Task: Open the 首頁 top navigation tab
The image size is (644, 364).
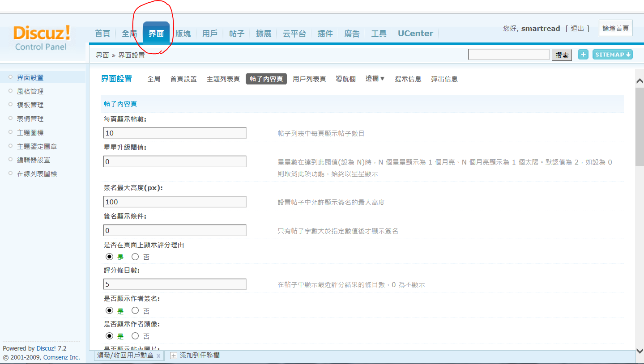Action: pos(102,34)
